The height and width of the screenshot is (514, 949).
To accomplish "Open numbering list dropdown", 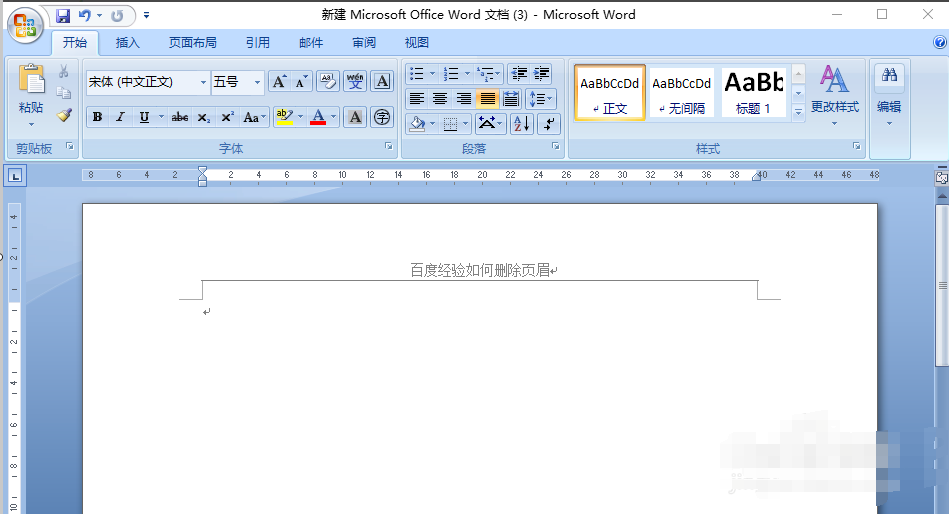I will coord(467,74).
